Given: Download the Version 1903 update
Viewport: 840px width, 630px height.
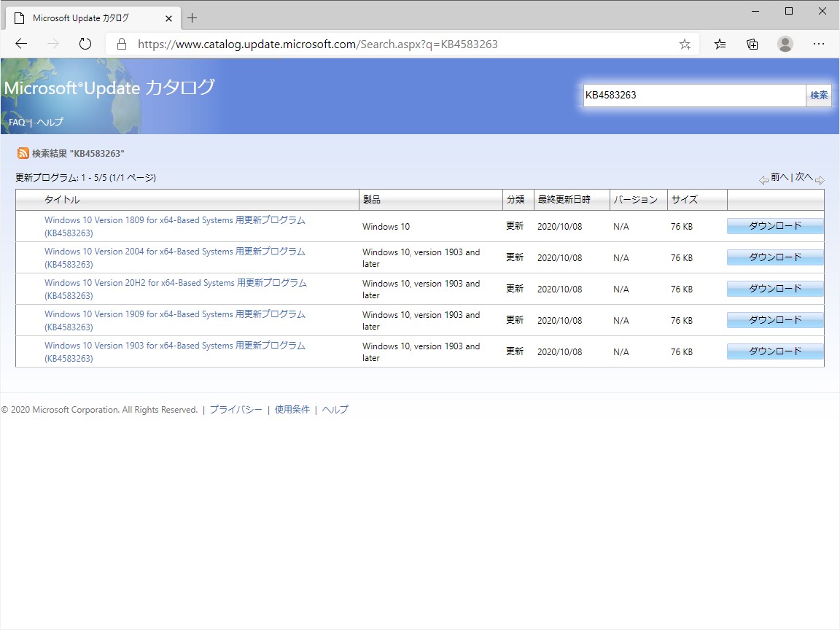Looking at the screenshot, I should (x=774, y=351).
